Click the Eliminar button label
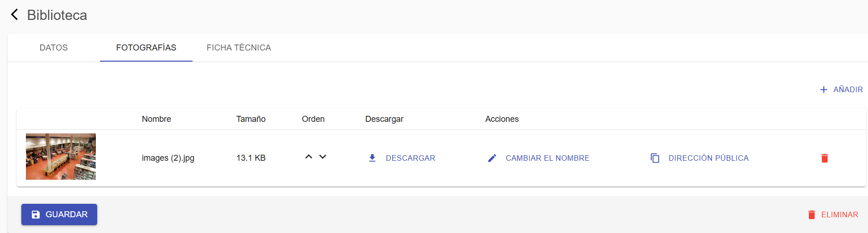 pos(840,214)
